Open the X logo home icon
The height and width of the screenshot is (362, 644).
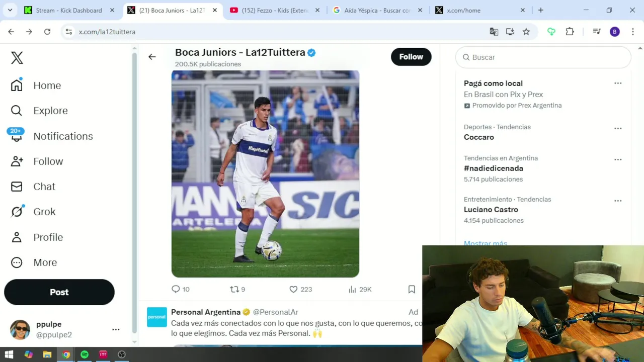click(x=17, y=58)
